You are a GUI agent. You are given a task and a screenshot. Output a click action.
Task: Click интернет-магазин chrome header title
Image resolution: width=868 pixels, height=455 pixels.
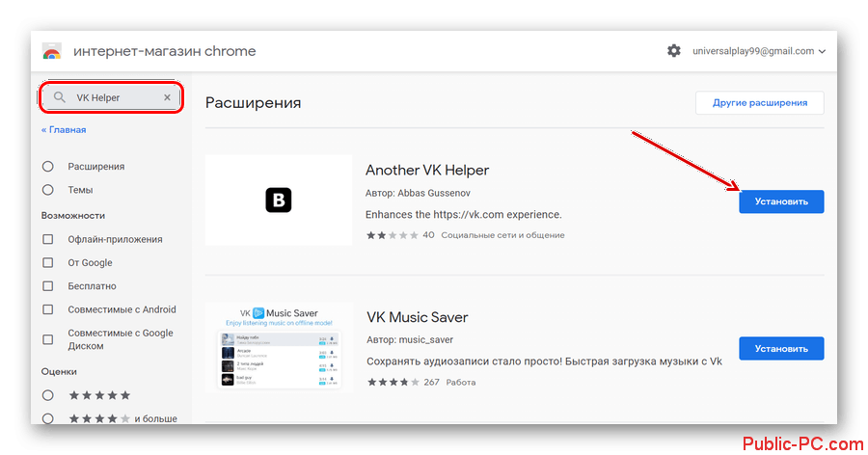click(x=164, y=51)
